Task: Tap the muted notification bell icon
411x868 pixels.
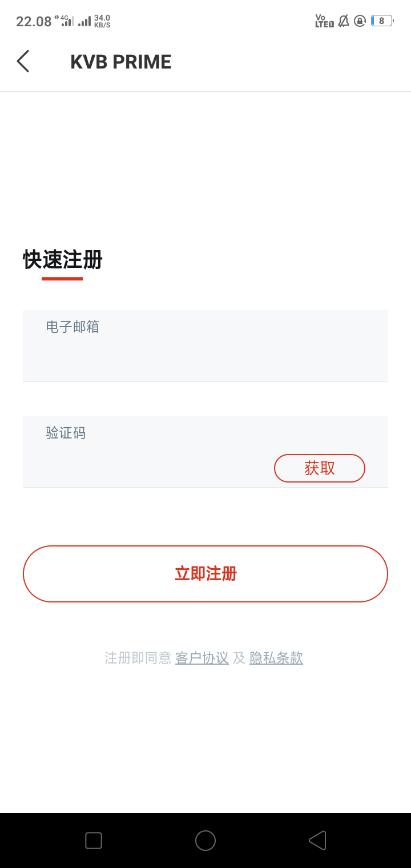Action: point(344,21)
